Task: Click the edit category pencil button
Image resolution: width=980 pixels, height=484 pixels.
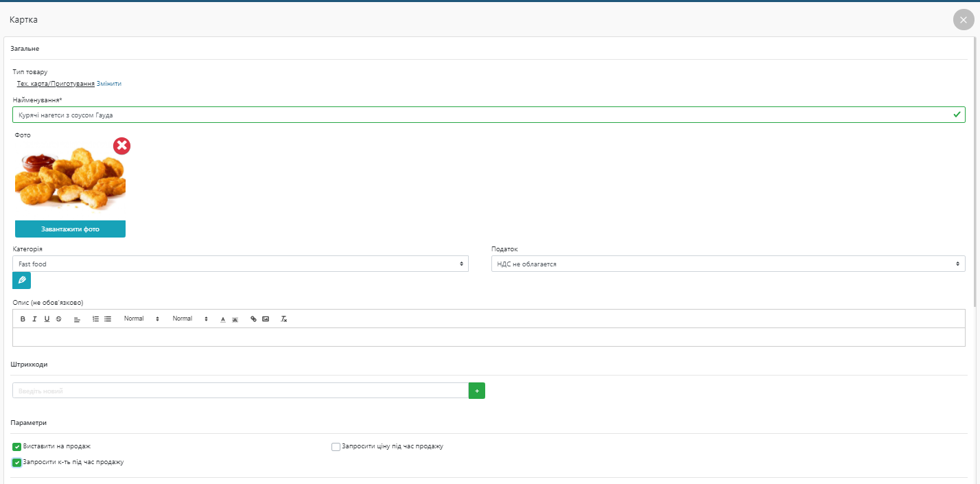Action: click(x=21, y=280)
